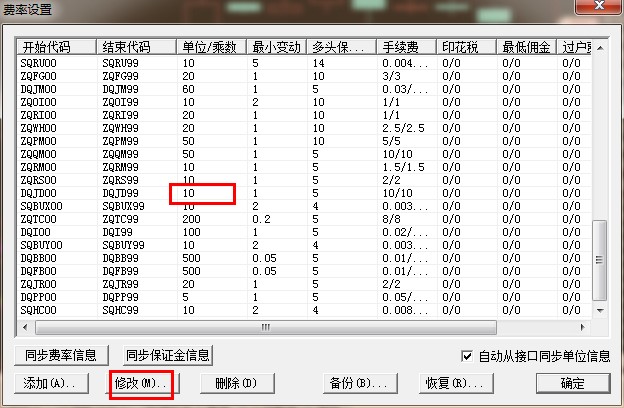Click end code DQPP99
This screenshot has height=408, width=624.
[x=120, y=297]
